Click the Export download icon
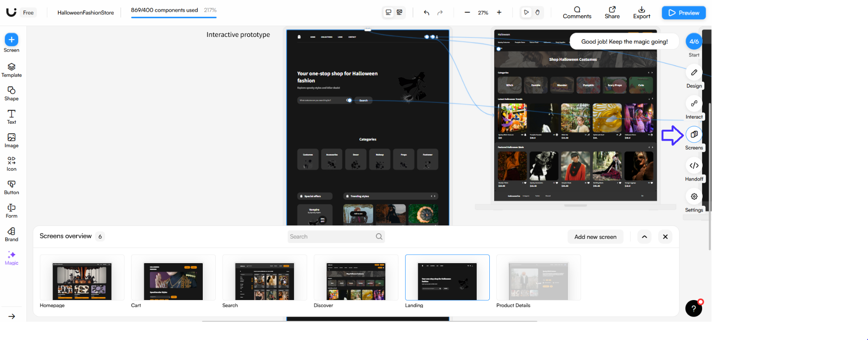Viewport: 868px width, 340px height. pyautogui.click(x=641, y=10)
